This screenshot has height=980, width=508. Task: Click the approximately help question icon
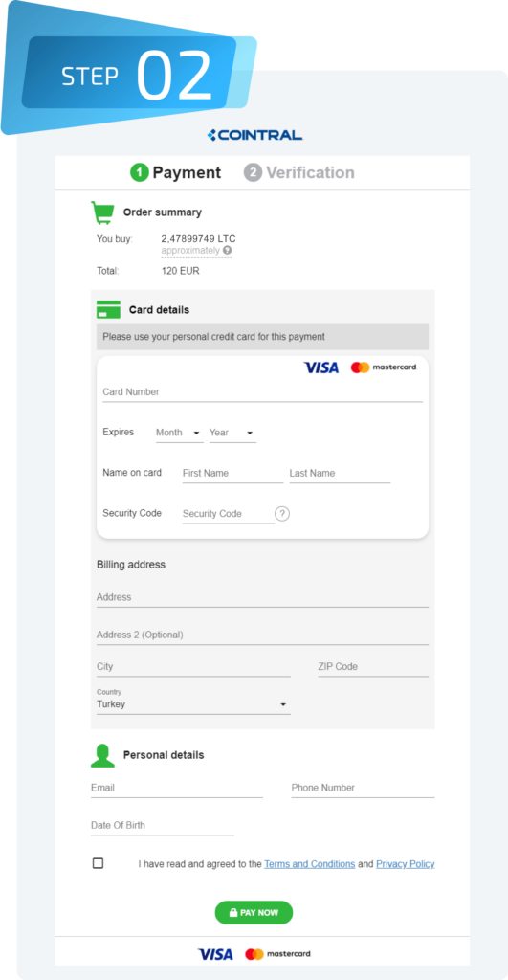228,251
